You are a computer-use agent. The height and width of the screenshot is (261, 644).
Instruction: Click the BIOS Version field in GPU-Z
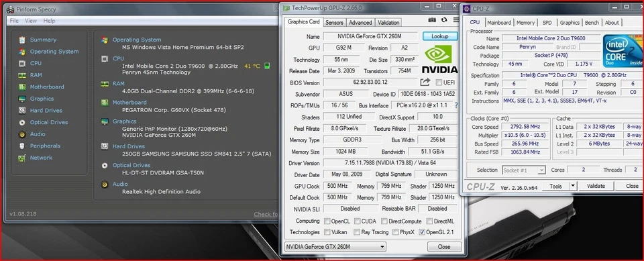pyautogui.click(x=370, y=83)
